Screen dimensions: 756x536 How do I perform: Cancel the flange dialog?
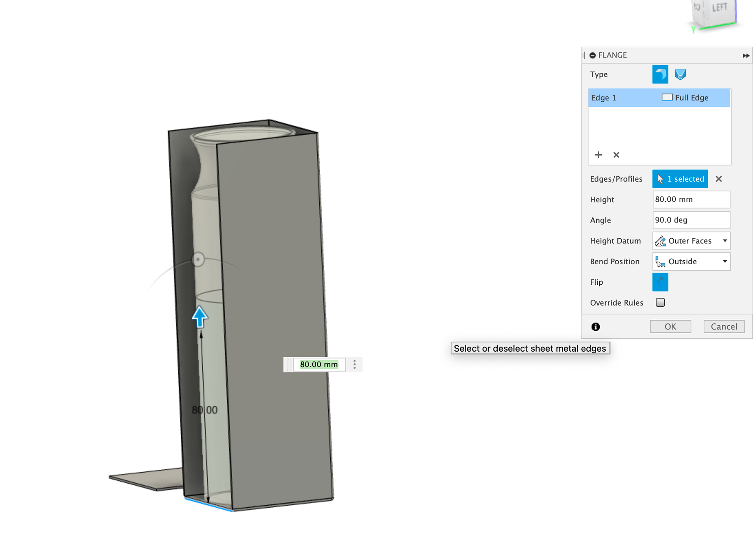(x=724, y=326)
